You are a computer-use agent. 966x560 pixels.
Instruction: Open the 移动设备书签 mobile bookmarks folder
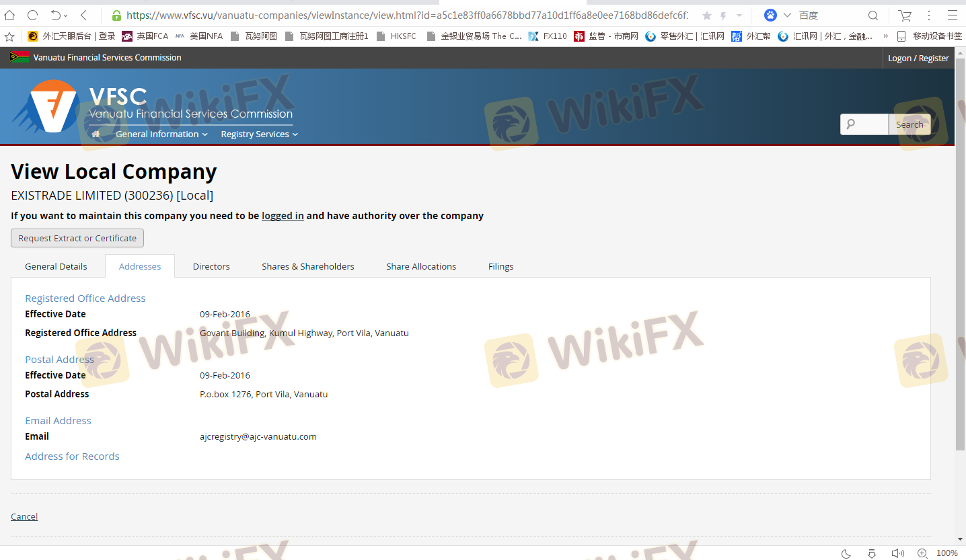pyautogui.click(x=929, y=36)
